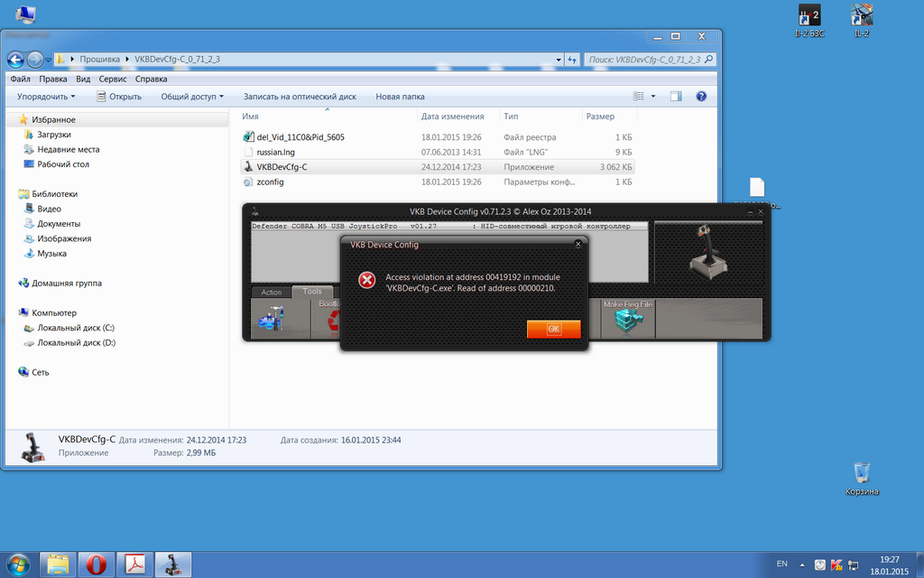Screen dimensions: 924x578
Task: Select Избранное in the navigation pane
Action: coord(53,120)
